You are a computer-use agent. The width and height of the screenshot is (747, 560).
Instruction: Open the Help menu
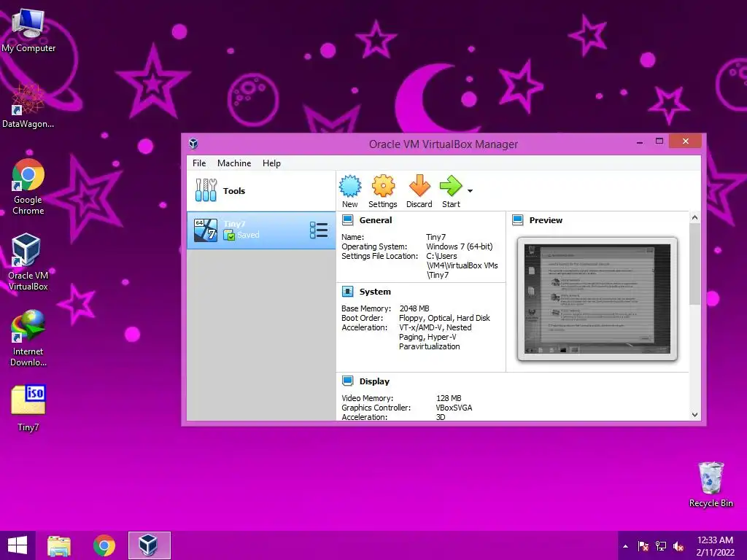pyautogui.click(x=271, y=163)
